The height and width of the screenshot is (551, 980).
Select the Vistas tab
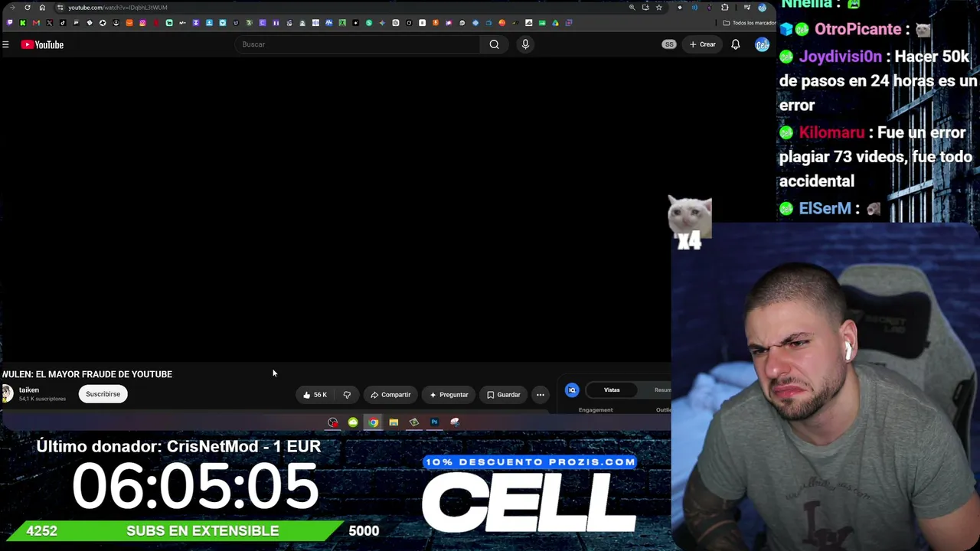(x=612, y=390)
